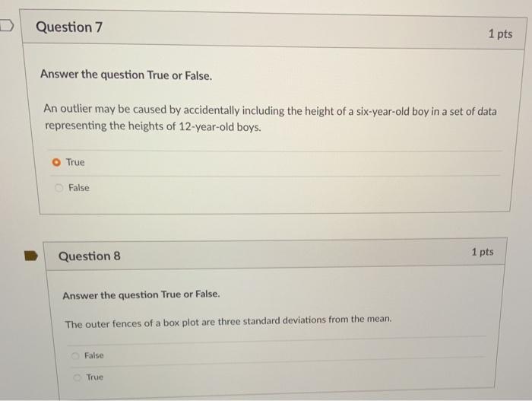Click the outlier statement text in Question 7

(x=270, y=118)
